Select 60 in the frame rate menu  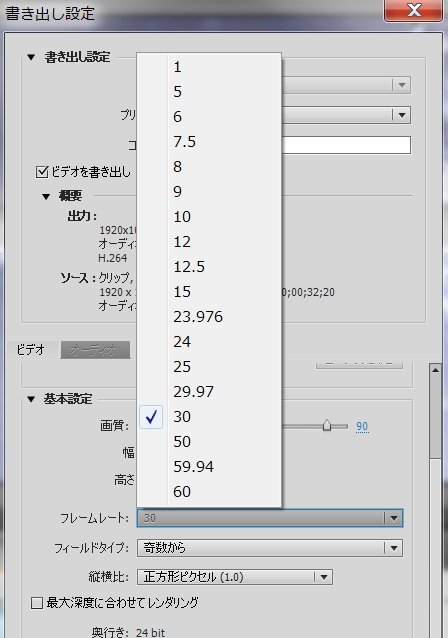click(x=209, y=492)
